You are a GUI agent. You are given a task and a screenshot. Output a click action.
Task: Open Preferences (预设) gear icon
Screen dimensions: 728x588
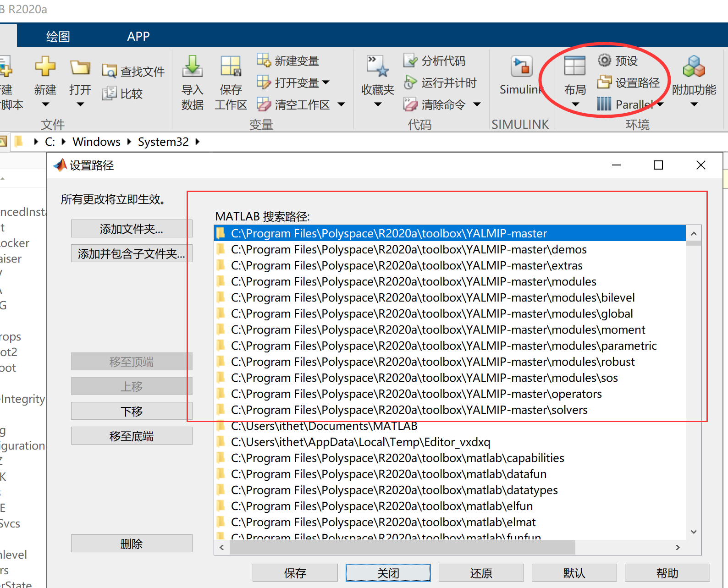click(605, 60)
